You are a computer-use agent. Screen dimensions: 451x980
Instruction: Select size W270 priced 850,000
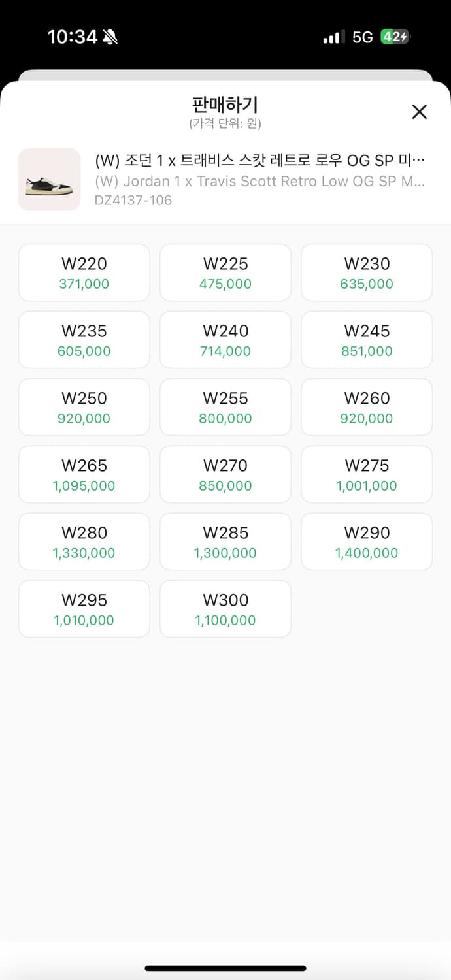(225, 474)
